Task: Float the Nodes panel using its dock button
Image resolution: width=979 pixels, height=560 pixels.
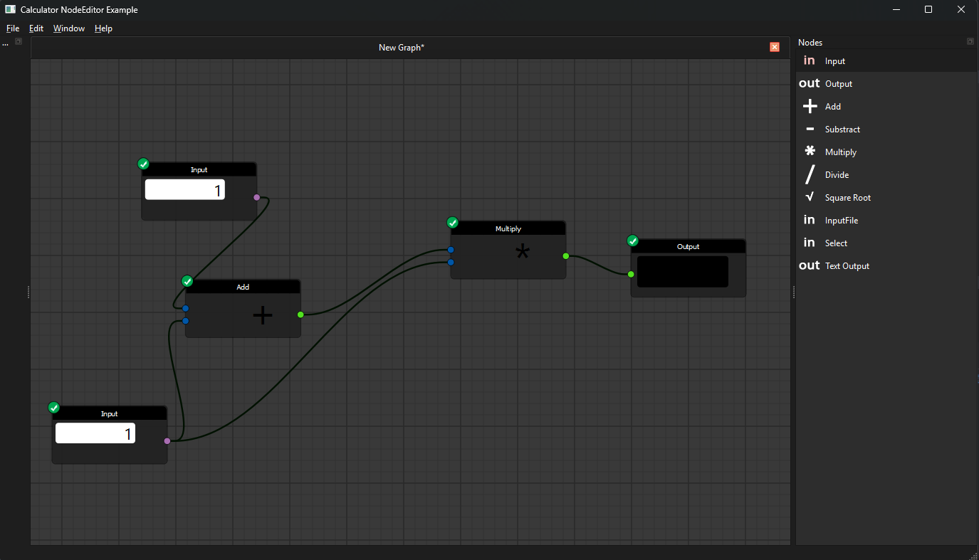Action: (x=970, y=42)
